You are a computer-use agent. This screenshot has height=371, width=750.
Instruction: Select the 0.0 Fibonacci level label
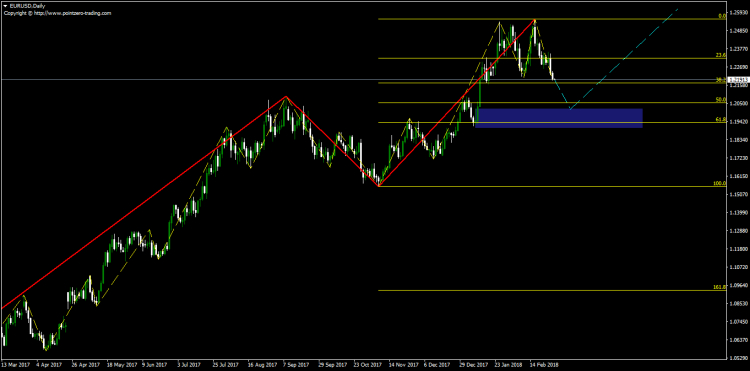point(723,16)
